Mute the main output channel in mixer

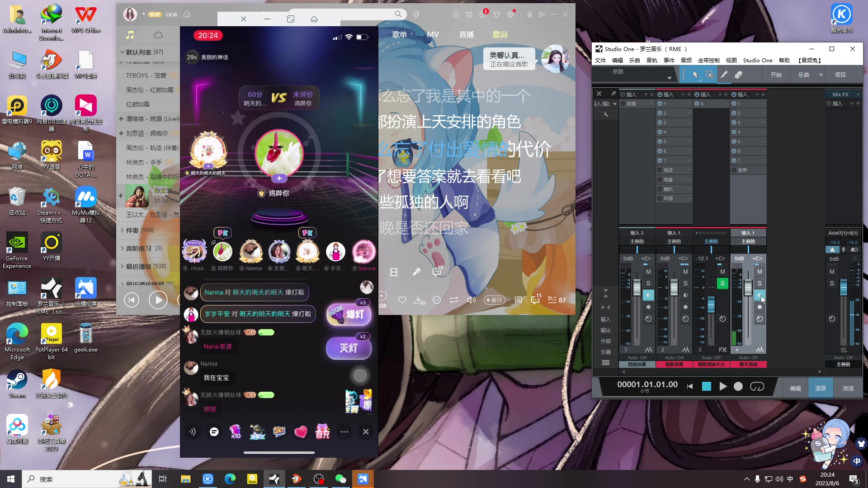coord(832,272)
